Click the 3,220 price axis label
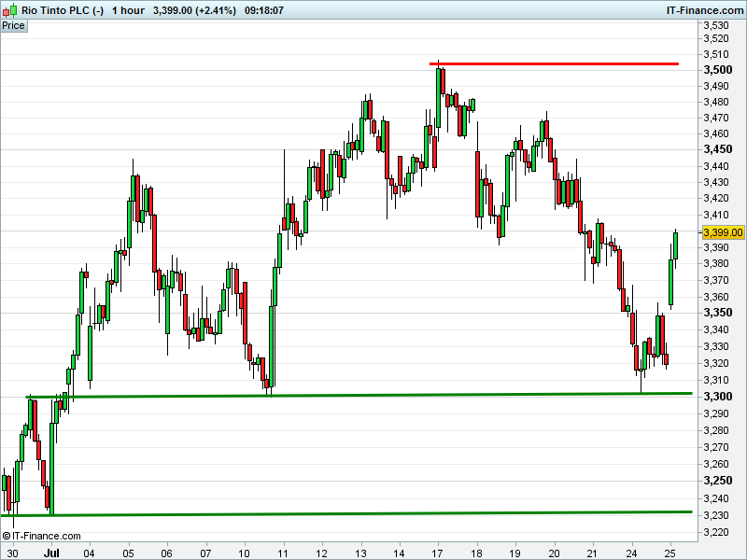Screen dimensions: 747x560 pos(716,532)
